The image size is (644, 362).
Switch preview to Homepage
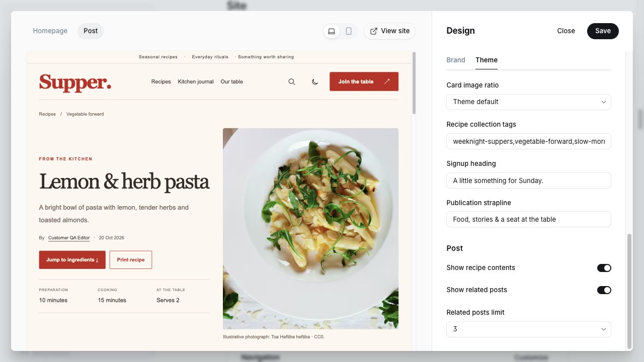50,31
